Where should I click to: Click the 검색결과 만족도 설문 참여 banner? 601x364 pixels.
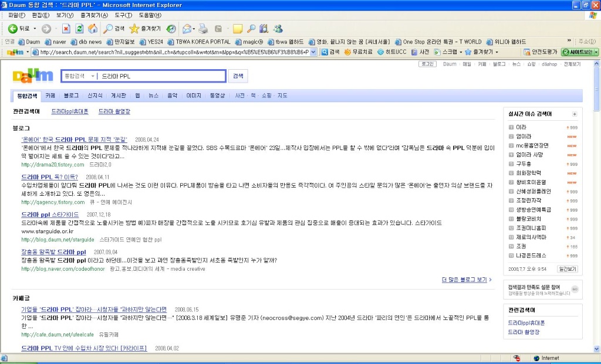(542, 290)
